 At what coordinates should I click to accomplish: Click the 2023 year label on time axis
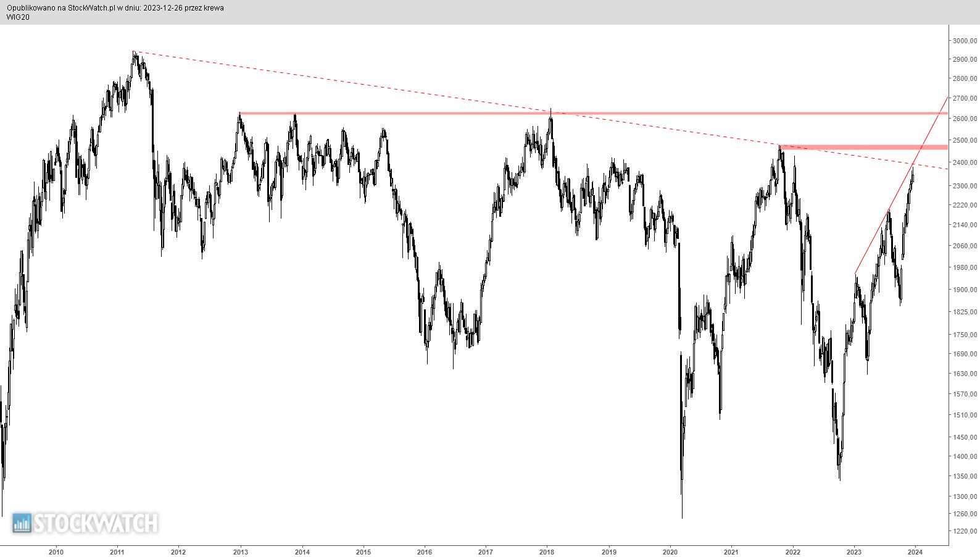(854, 552)
